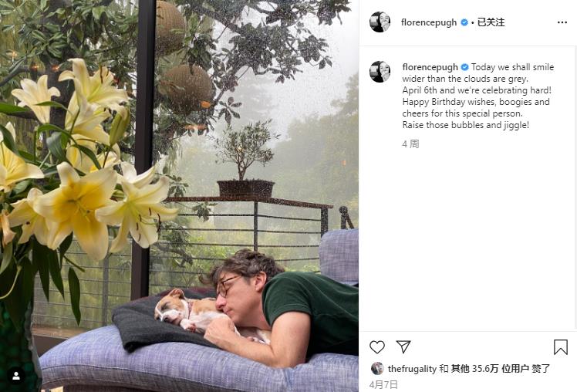Click verified badge beside header username
This screenshot has height=392, width=577.
(x=464, y=22)
